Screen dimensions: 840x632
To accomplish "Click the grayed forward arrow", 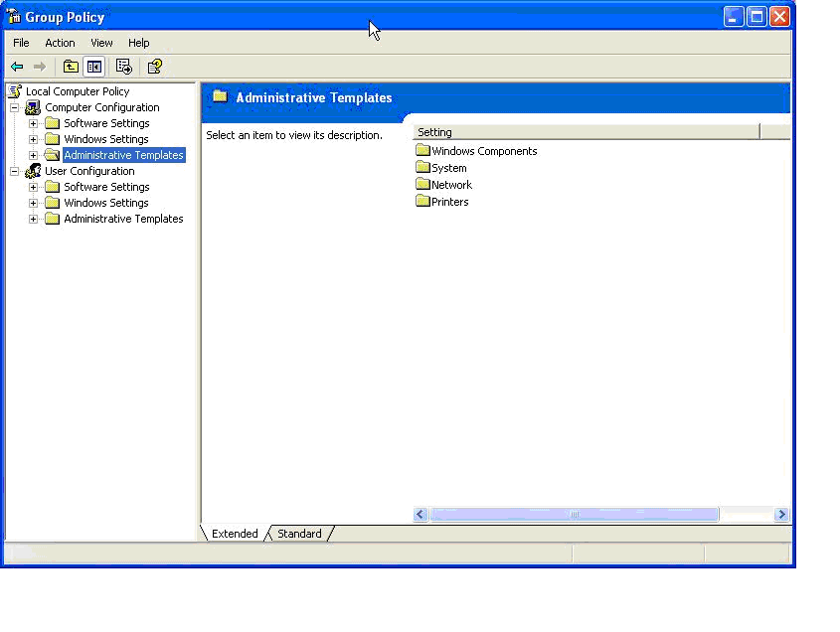I will tap(40, 67).
